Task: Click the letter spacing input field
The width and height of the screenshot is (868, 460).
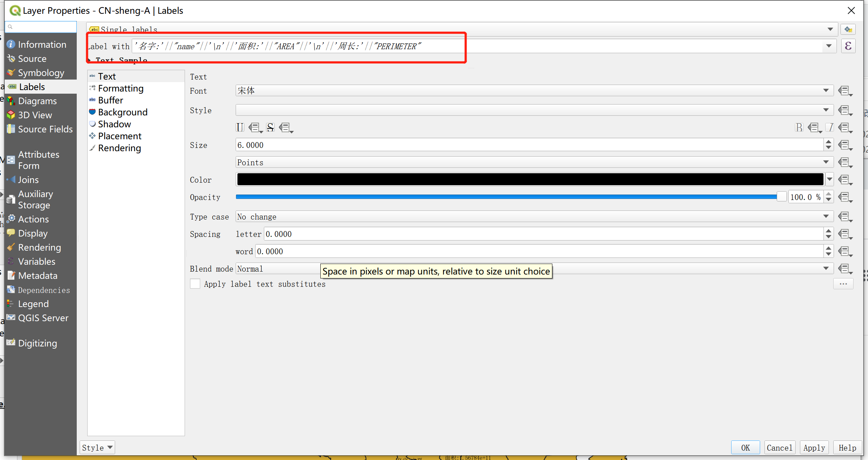Action: point(543,234)
